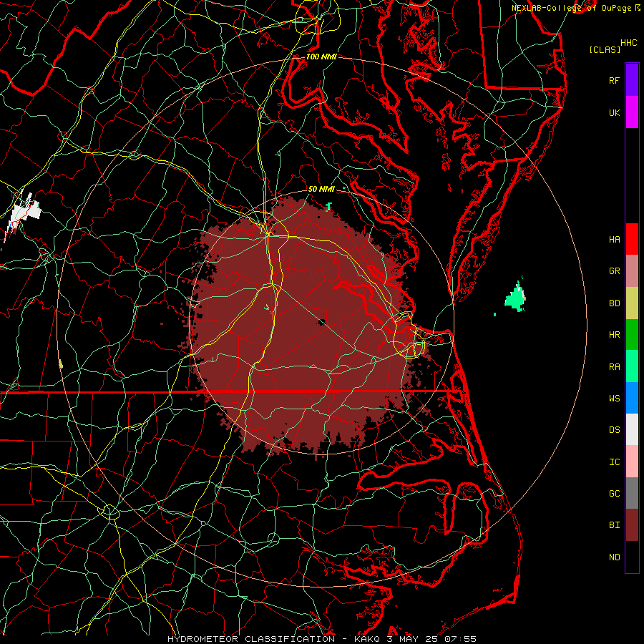Click the small green echo near 50 NMI label

pos(328,206)
